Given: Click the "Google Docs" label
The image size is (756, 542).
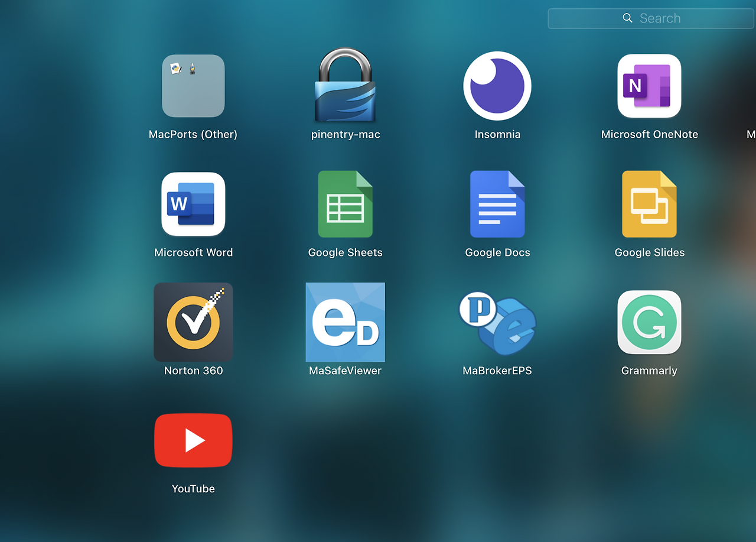Looking at the screenshot, I should pyautogui.click(x=497, y=252).
